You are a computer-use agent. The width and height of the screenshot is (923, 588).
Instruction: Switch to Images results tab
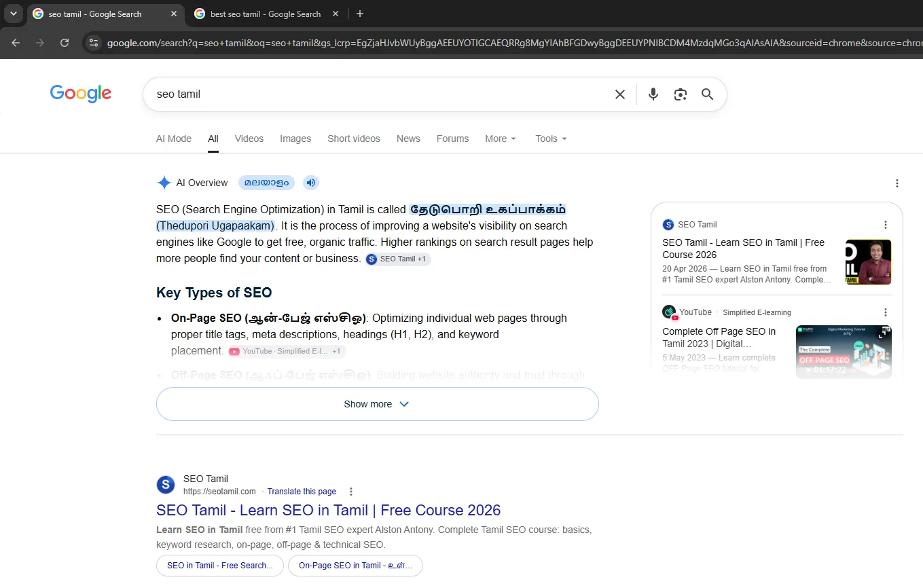pyautogui.click(x=295, y=139)
